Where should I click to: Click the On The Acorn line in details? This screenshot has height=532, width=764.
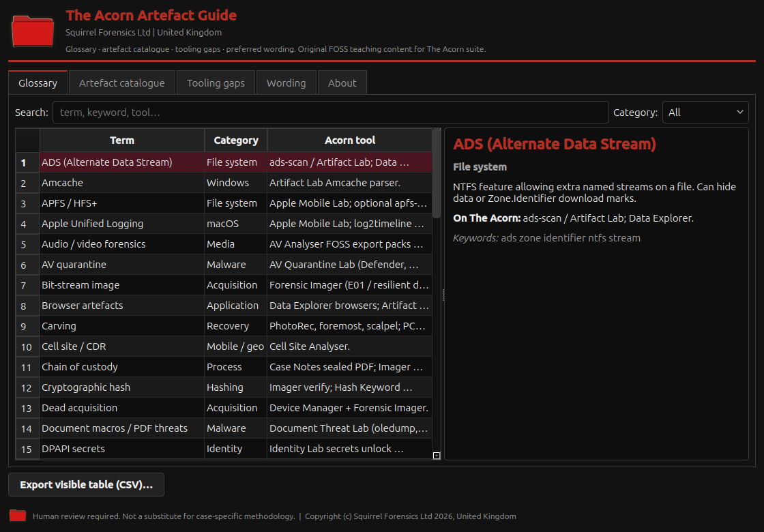point(573,218)
